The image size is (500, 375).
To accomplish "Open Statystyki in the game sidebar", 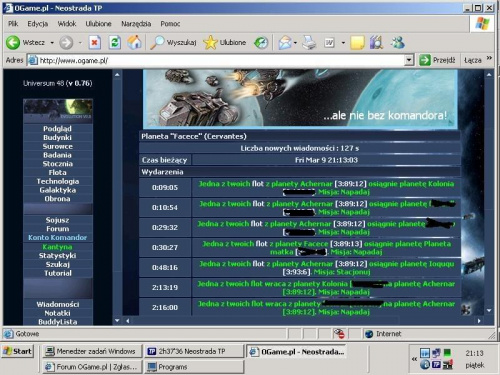I will tap(58, 255).
